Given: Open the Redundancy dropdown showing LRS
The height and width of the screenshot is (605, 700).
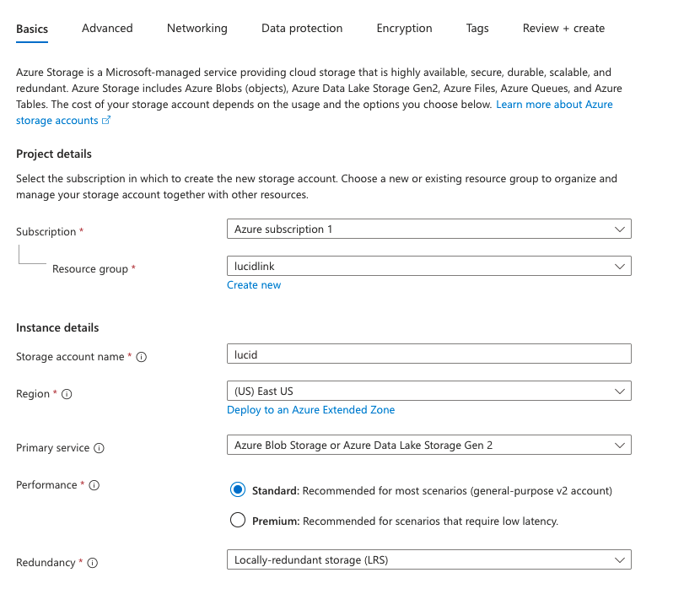Looking at the screenshot, I should click(x=429, y=560).
